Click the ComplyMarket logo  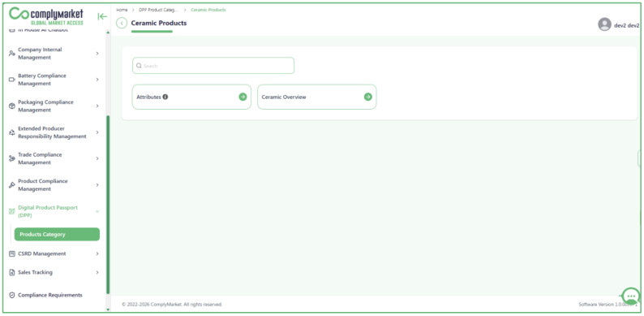point(46,16)
